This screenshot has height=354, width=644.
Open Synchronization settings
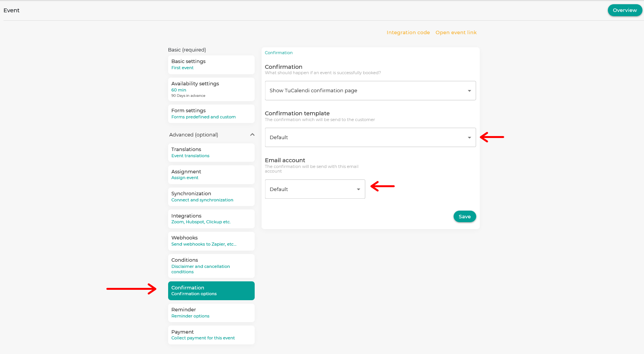click(211, 196)
